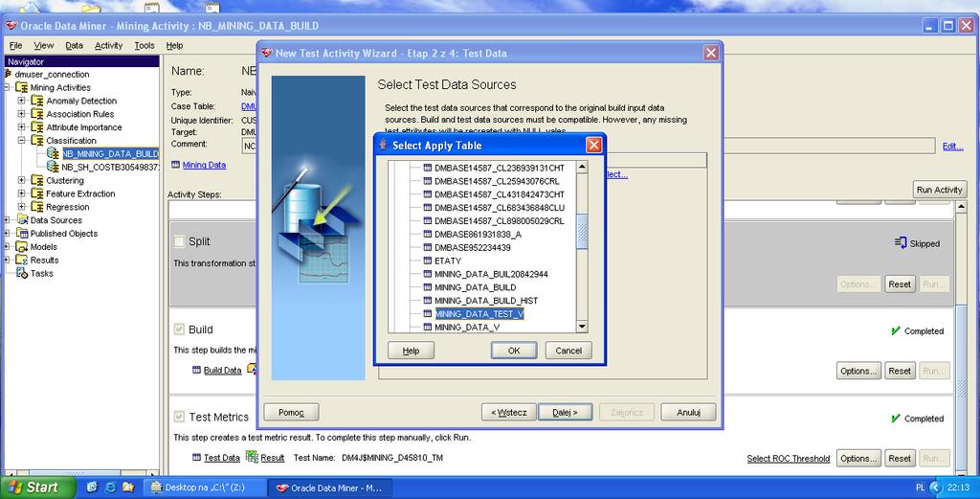Open the Tools menu
Screen dimensions: 980x499
pos(145,46)
